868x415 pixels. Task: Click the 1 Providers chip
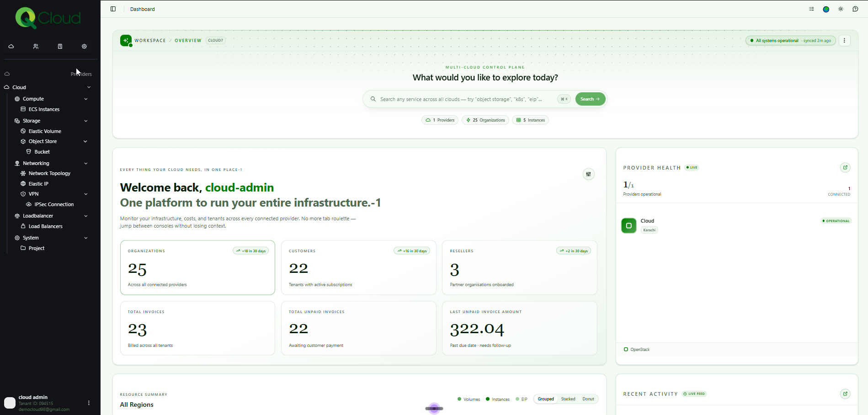(x=440, y=120)
